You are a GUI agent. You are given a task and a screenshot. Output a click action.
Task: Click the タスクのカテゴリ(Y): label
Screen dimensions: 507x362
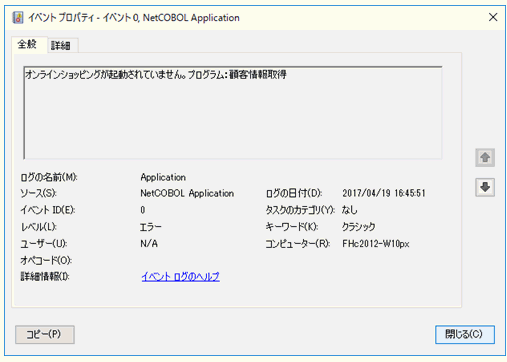[300, 210]
